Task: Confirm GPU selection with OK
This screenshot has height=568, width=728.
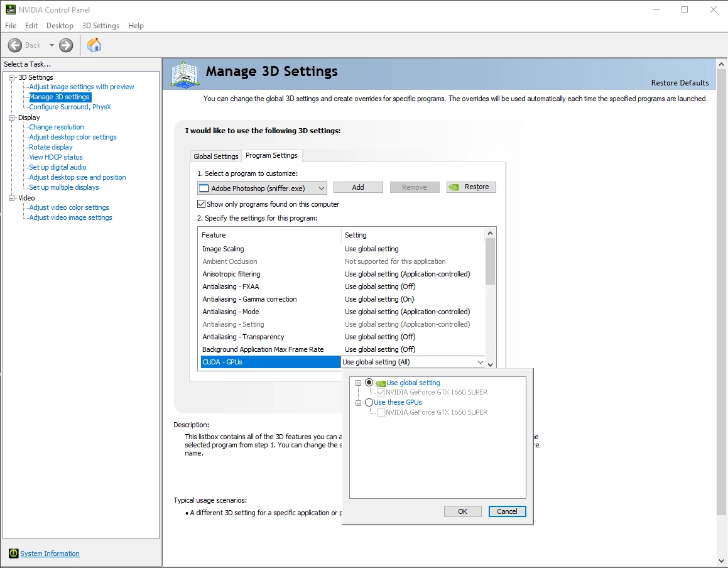Action: click(462, 511)
